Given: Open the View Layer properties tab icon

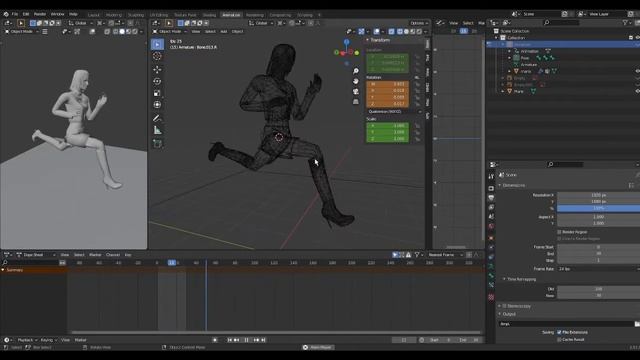Looking at the screenshot, I should (491, 207).
